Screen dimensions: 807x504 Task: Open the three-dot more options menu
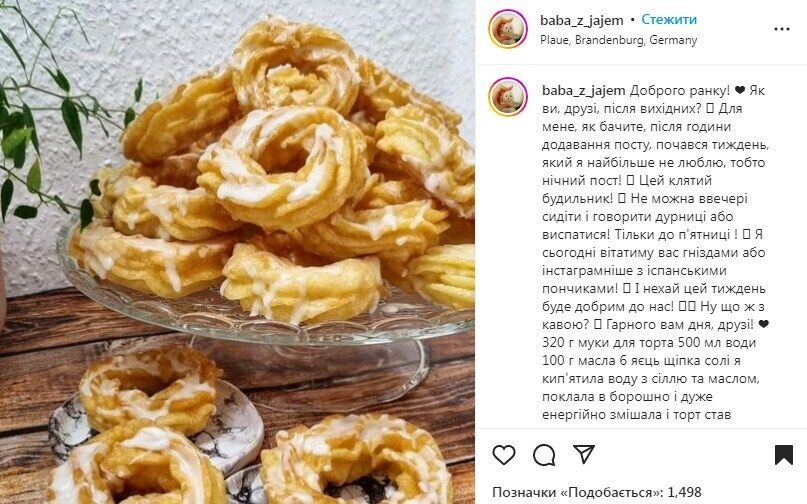[x=781, y=29]
